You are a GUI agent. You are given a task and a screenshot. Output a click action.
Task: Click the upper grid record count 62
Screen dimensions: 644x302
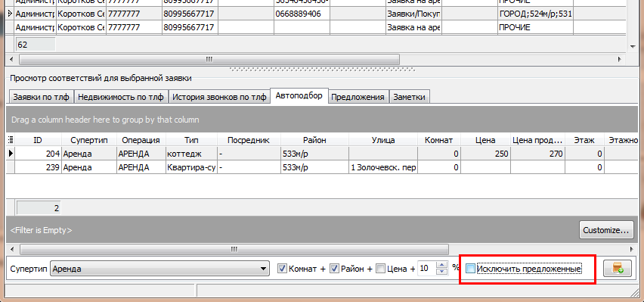(35, 45)
